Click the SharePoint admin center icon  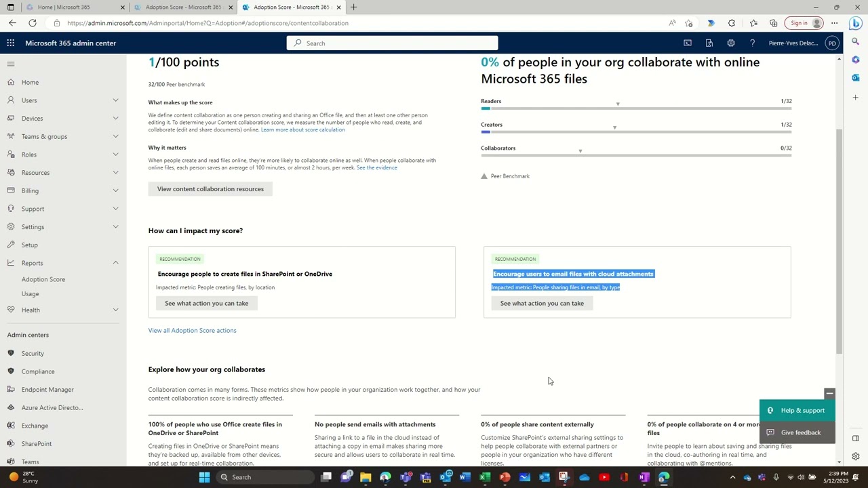pyautogui.click(x=11, y=443)
